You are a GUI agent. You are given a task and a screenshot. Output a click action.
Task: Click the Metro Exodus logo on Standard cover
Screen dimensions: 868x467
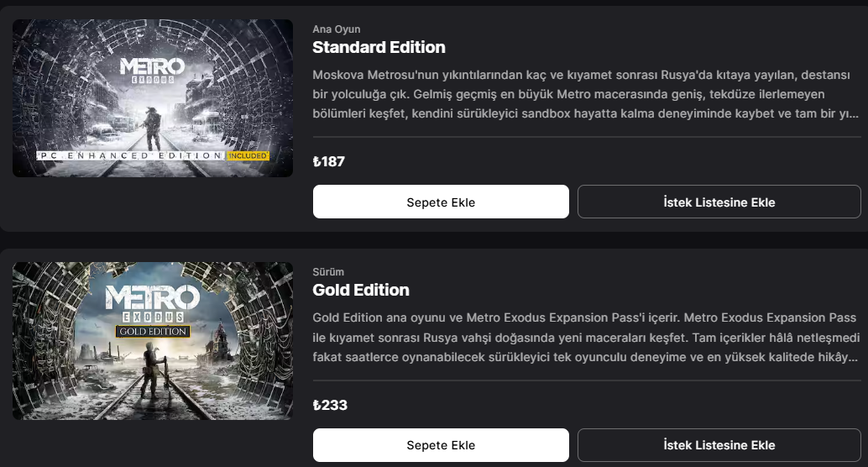(x=152, y=69)
